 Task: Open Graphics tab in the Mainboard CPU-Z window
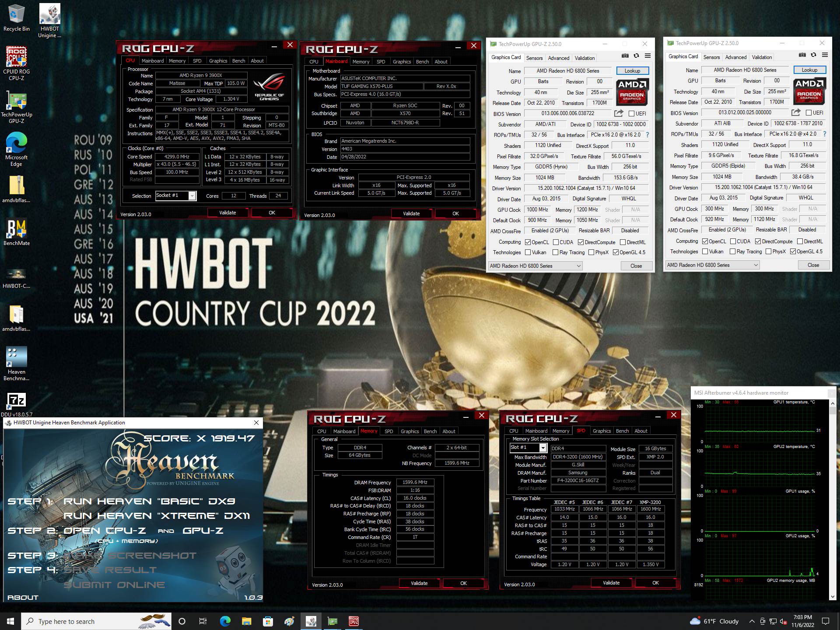coord(402,62)
